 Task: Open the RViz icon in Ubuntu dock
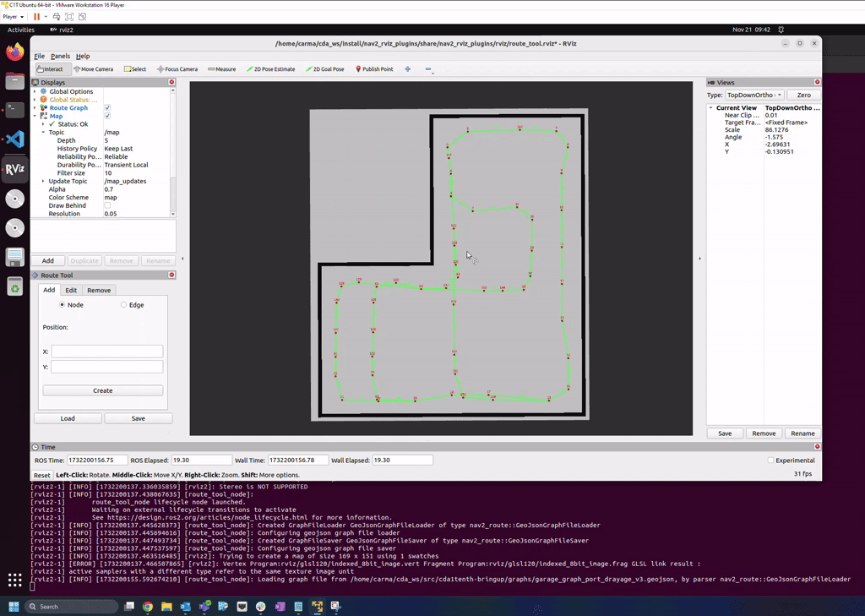(x=15, y=170)
